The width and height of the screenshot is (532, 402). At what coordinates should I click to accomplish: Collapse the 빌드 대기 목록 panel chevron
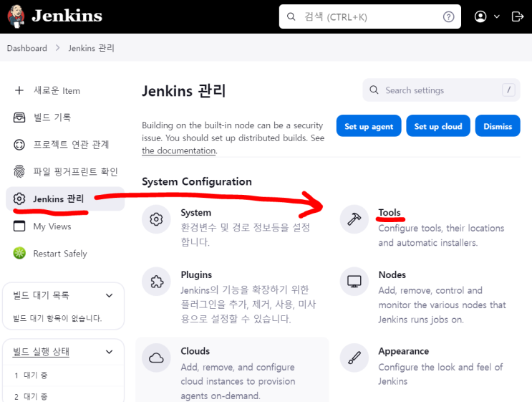click(x=110, y=295)
